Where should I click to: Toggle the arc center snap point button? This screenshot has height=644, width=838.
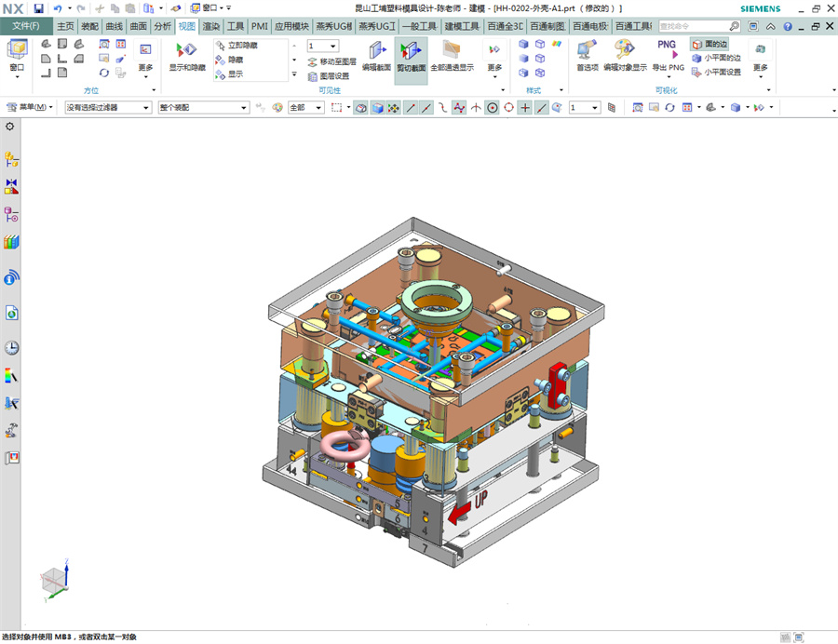(x=492, y=108)
